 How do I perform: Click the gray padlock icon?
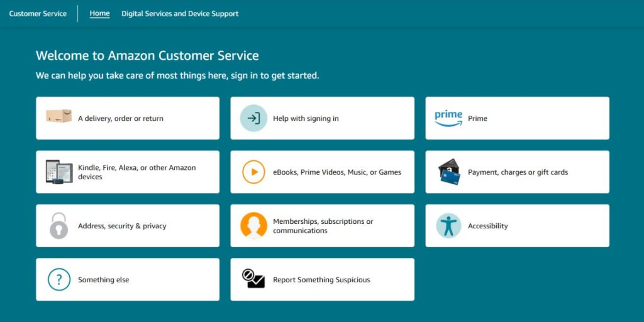(58, 226)
